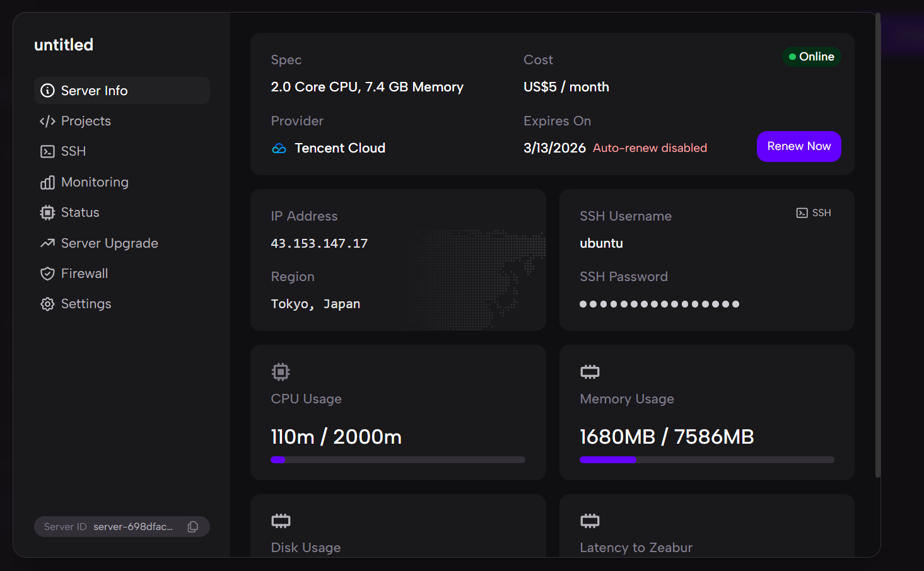Image resolution: width=924 pixels, height=571 pixels.
Task: Click the SSH shortcut in SSH Username card
Action: point(814,213)
